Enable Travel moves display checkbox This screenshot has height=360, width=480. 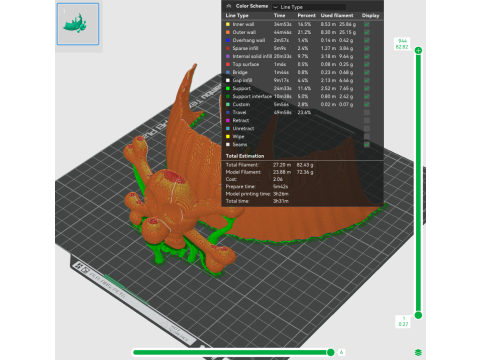367,112
